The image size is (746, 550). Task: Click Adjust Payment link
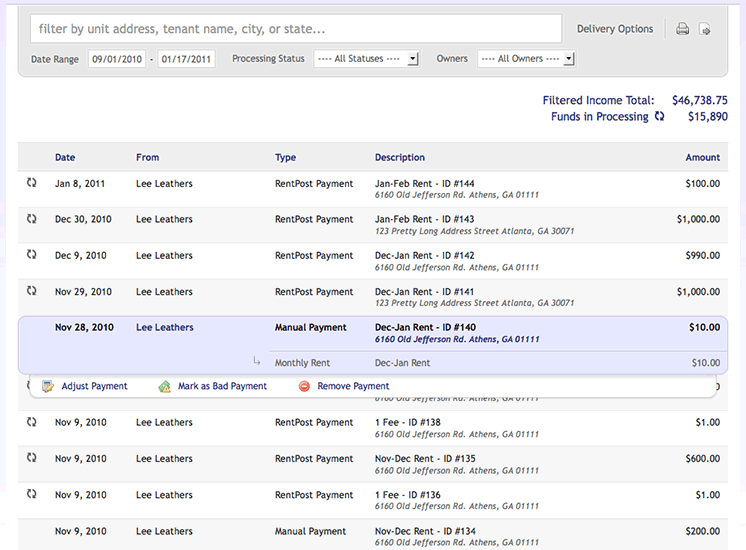pyautogui.click(x=94, y=386)
